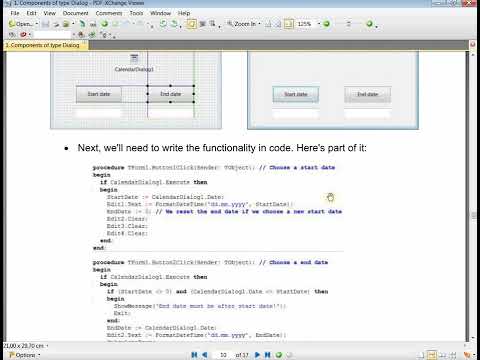Click the page size 21,00 x 29,70 cm label
The height and width of the screenshot is (360, 480).
24,346
